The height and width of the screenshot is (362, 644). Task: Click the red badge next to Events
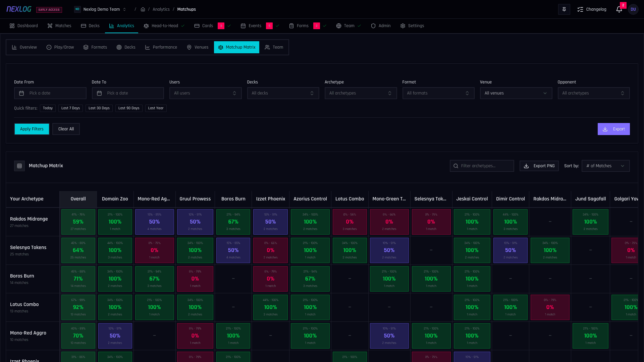[x=269, y=26]
